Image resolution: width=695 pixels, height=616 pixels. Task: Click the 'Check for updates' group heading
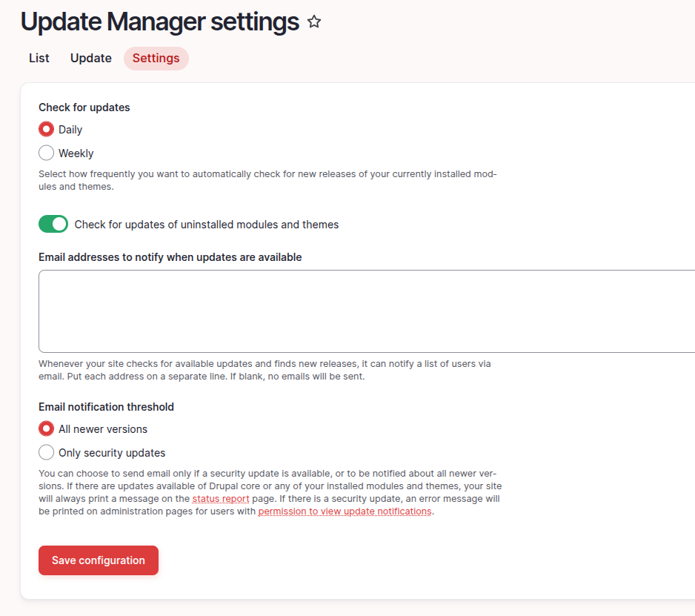click(x=84, y=107)
